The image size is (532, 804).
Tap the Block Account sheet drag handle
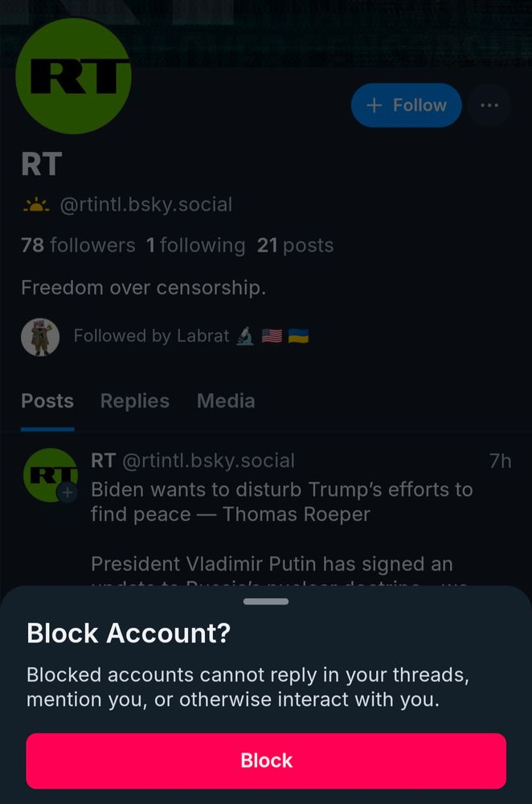266,601
